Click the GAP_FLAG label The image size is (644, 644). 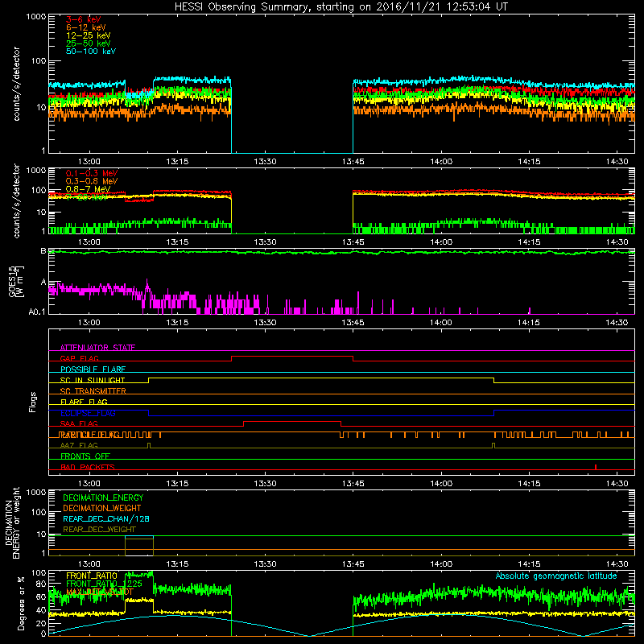pyautogui.click(x=79, y=358)
